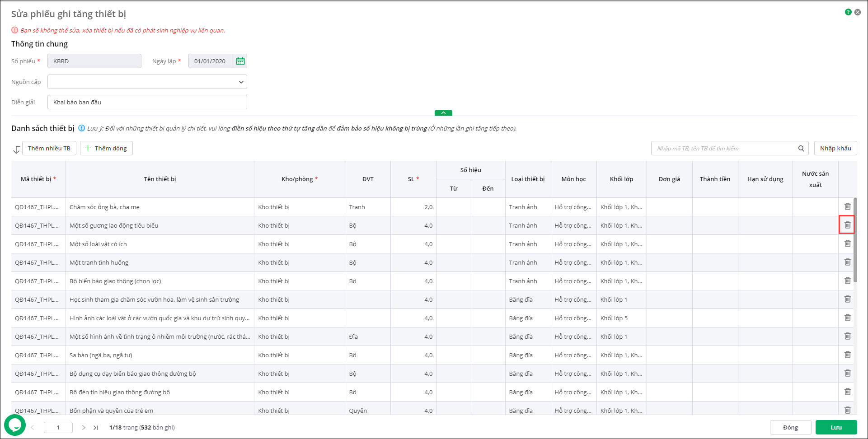Remove the 'Một tranh tình huống' equipment row
This screenshot has width=868, height=439.
(847, 262)
